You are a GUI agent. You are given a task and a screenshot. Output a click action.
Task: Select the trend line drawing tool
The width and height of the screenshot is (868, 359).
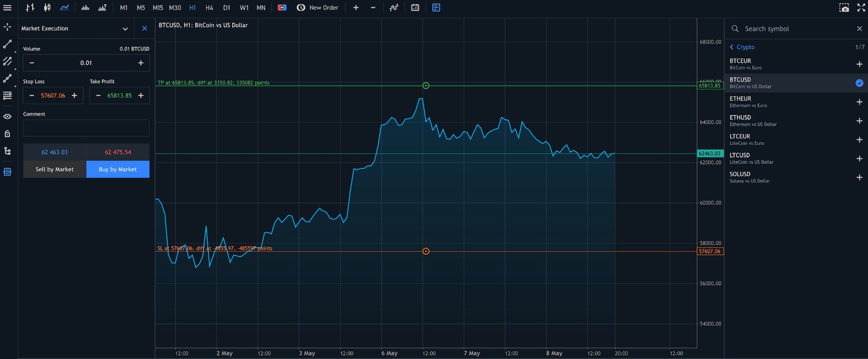coord(8,44)
